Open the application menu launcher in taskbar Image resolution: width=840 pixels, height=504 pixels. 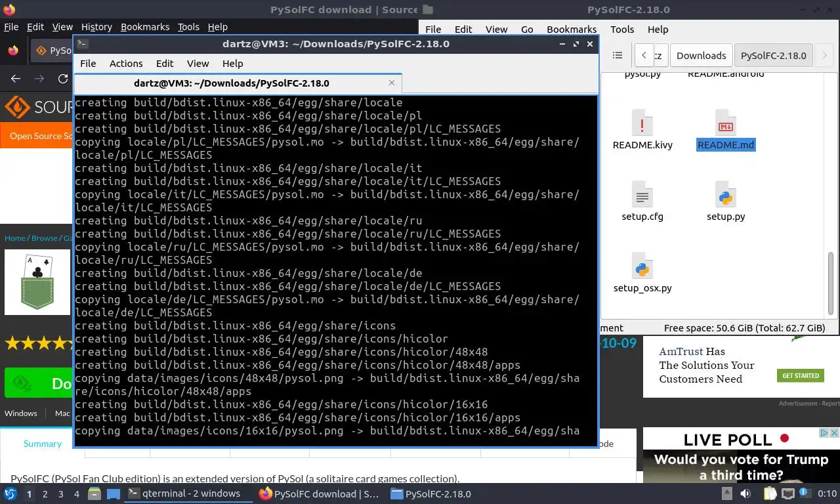tap(10, 493)
